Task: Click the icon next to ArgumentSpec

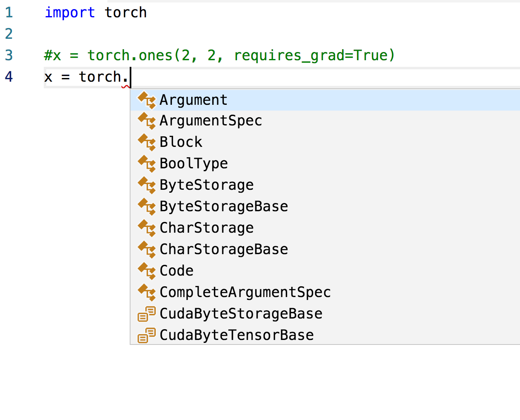Action: click(147, 121)
